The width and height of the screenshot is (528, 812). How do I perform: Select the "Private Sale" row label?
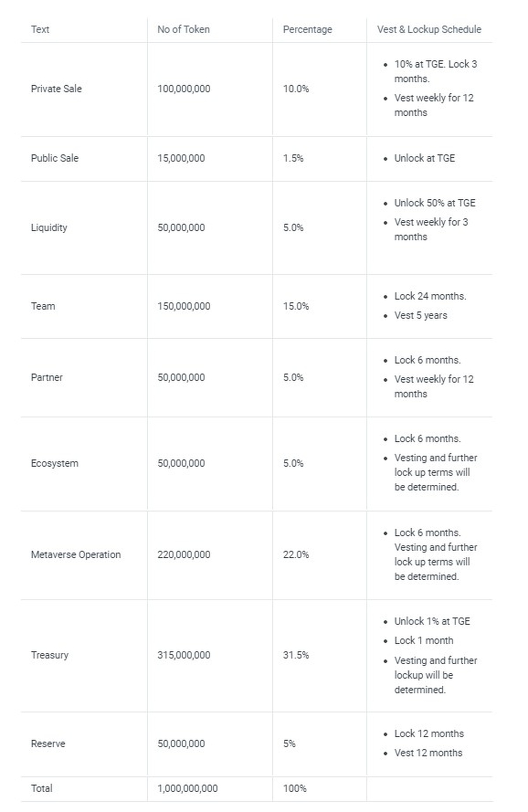coord(56,89)
